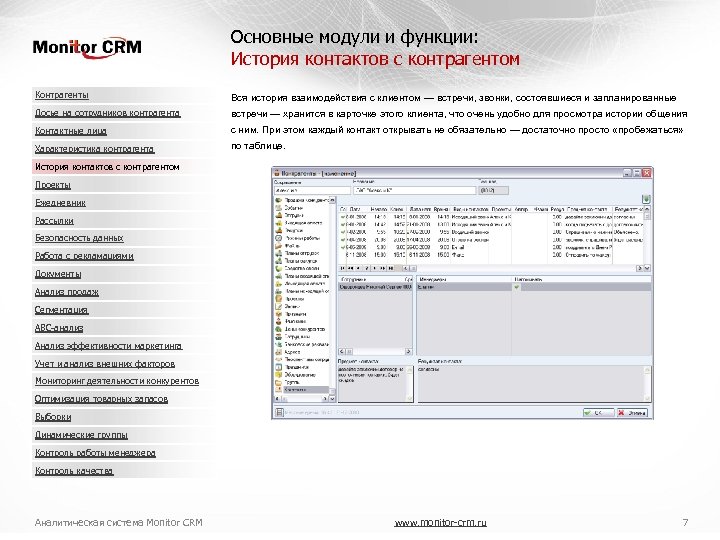This screenshot has height=540, width=720.
Task: Open ABC-анализ sidebar link
Action: (x=59, y=327)
